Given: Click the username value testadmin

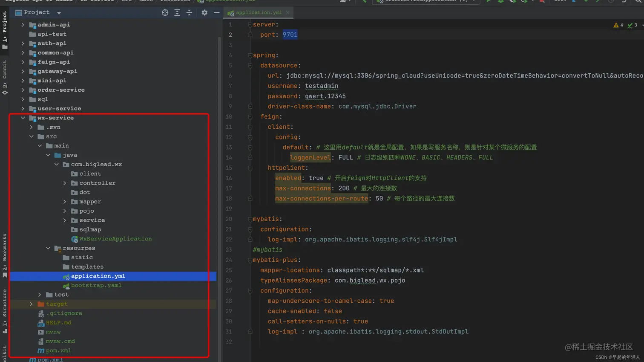Looking at the screenshot, I should click(322, 86).
